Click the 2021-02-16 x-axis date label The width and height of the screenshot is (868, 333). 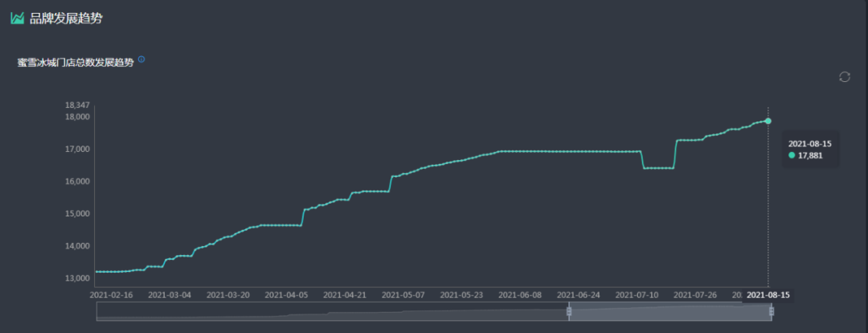pyautogui.click(x=111, y=294)
